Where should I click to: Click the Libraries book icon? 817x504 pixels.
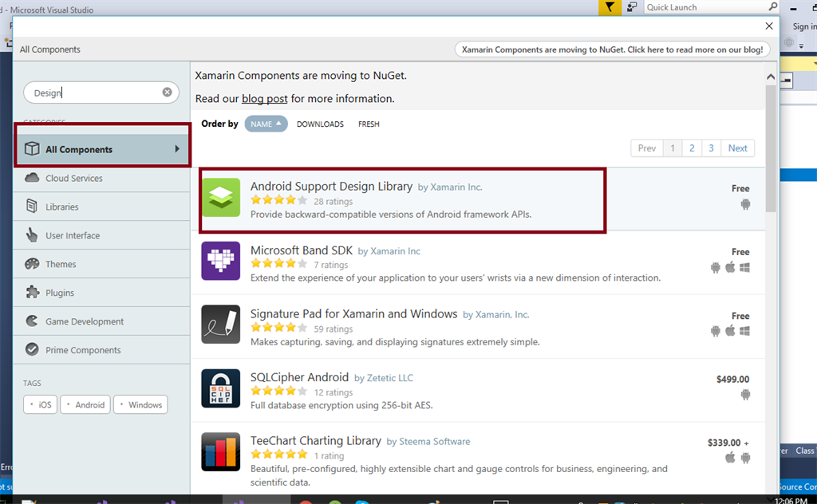pyautogui.click(x=32, y=207)
